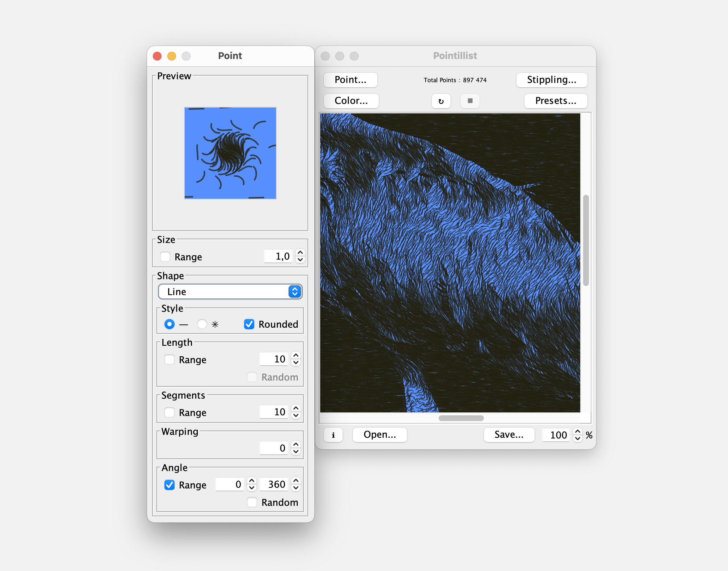Decrease Size value with down arrow

pyautogui.click(x=300, y=260)
